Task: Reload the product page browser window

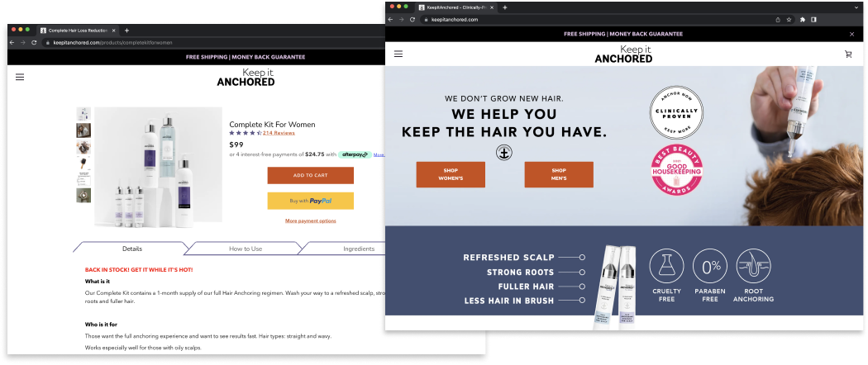Action: coord(34,43)
